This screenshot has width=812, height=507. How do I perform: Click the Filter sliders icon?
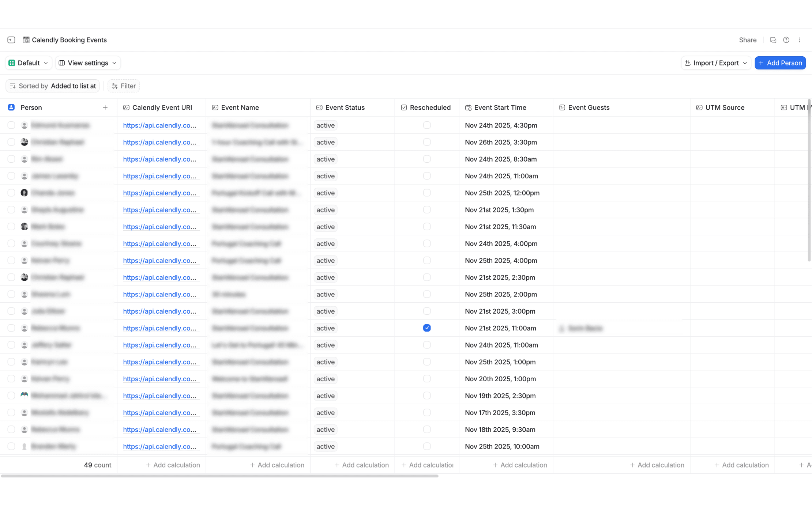(115, 86)
